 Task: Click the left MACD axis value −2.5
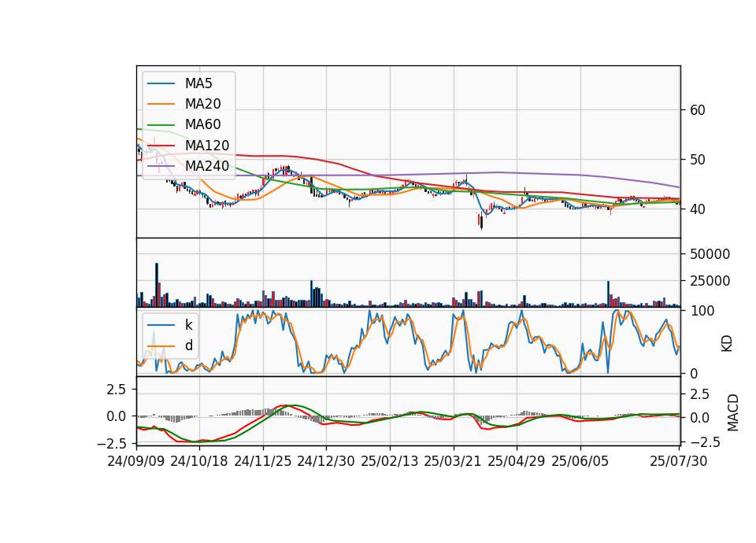pyautogui.click(x=112, y=443)
